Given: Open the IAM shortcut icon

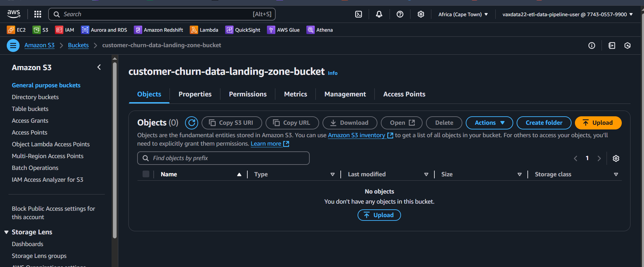Looking at the screenshot, I should (59, 30).
